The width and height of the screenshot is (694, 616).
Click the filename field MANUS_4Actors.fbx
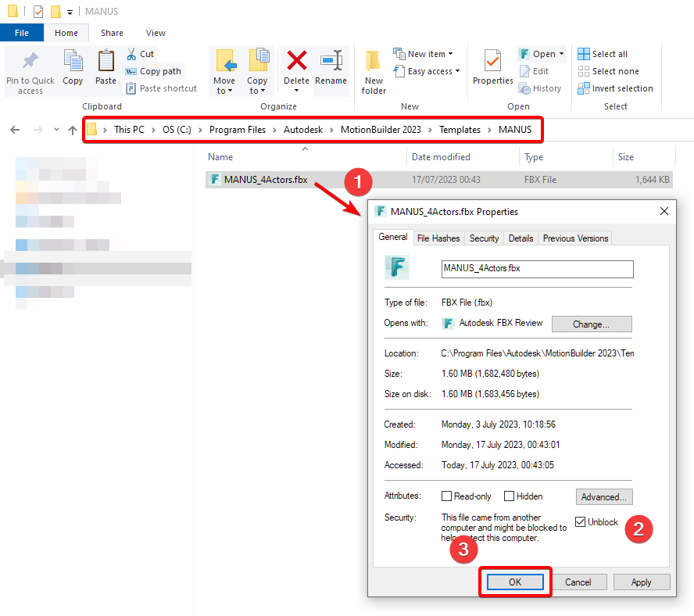pos(537,269)
